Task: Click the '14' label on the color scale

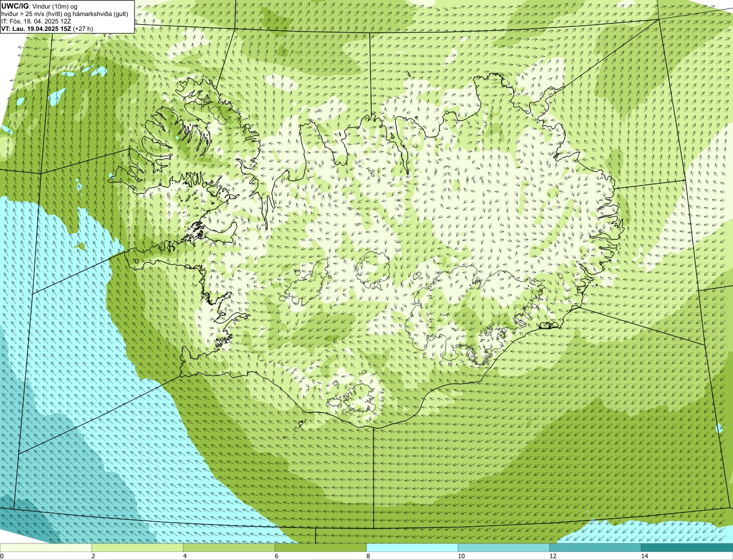Action: tap(644, 556)
